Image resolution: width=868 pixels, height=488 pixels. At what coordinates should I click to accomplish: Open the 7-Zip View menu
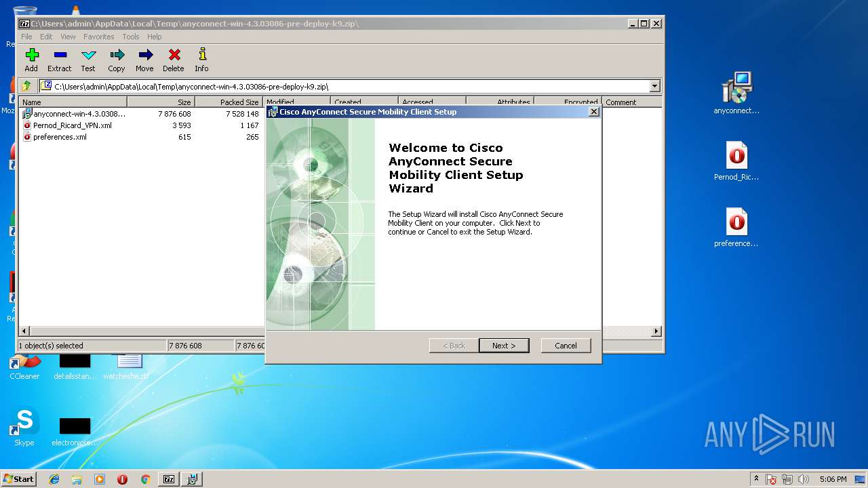[68, 37]
